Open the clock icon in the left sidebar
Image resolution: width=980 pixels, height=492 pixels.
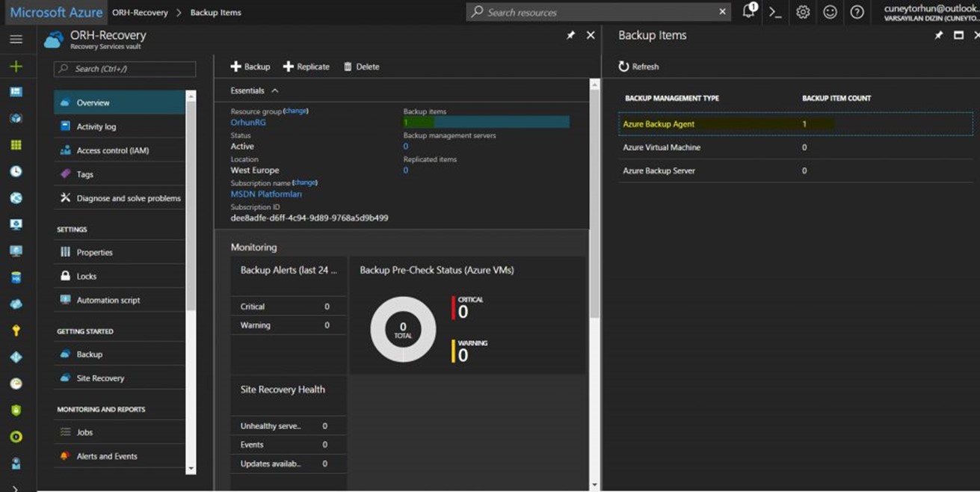16,171
